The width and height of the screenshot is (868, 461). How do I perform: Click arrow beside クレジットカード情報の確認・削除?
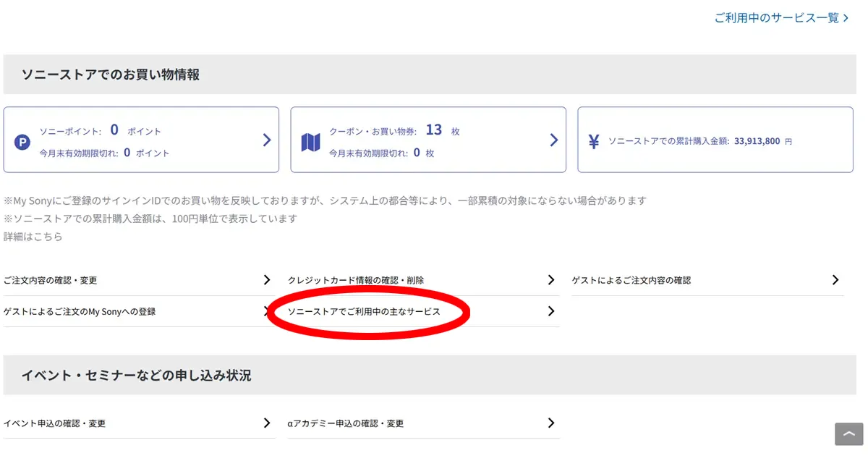click(551, 279)
